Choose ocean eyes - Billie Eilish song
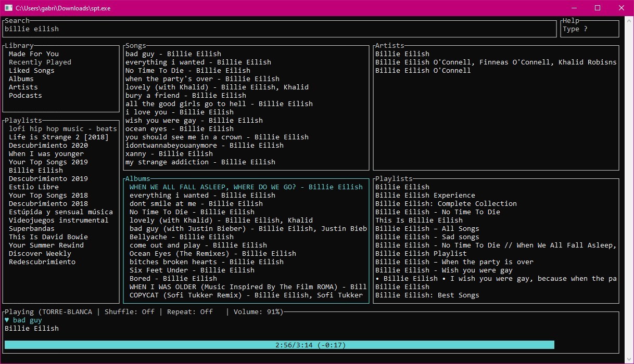This screenshot has height=364, width=634. tap(180, 129)
